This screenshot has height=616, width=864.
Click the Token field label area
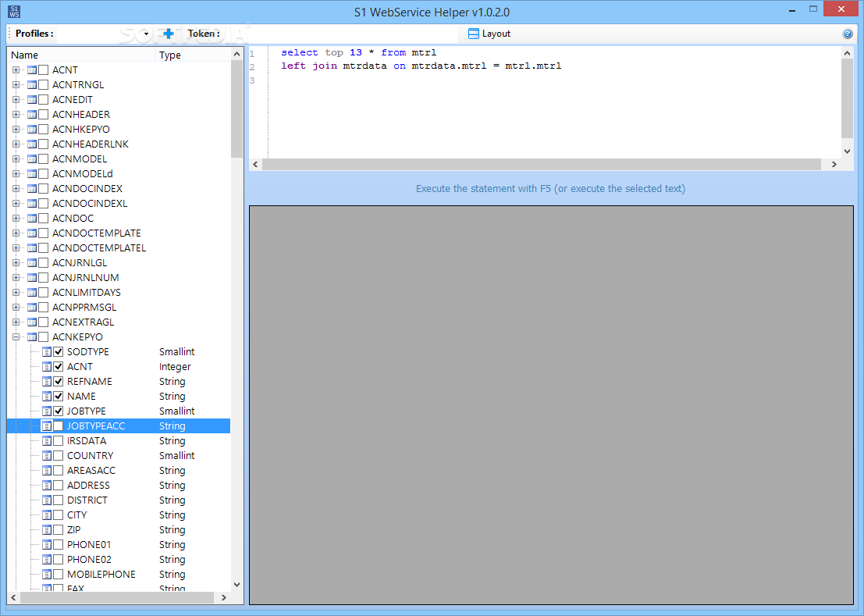(204, 34)
